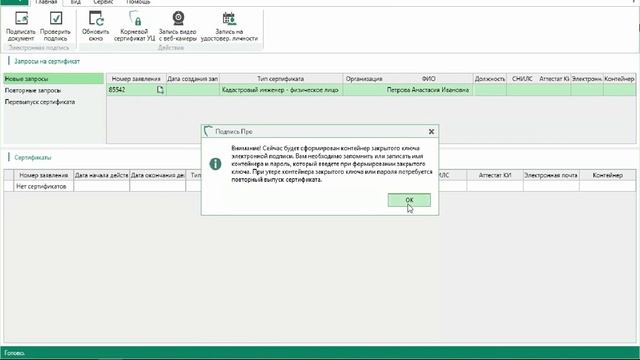Close the Подпись Про dialog
This screenshot has height=360, width=640.
coord(431,131)
